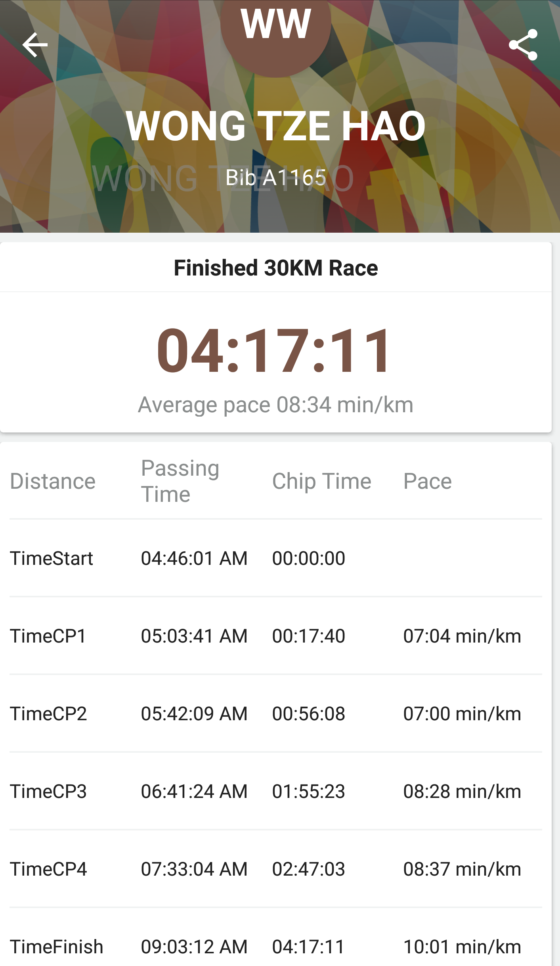This screenshot has height=966, width=560.
Task: Tap TimeCP3 passing time 06:41:24 AM
Action: (194, 791)
